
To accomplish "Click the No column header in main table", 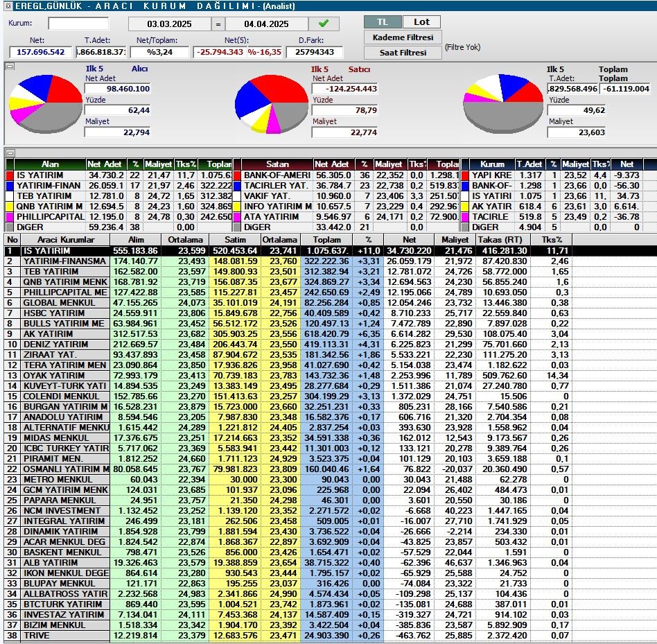I will point(12,240).
